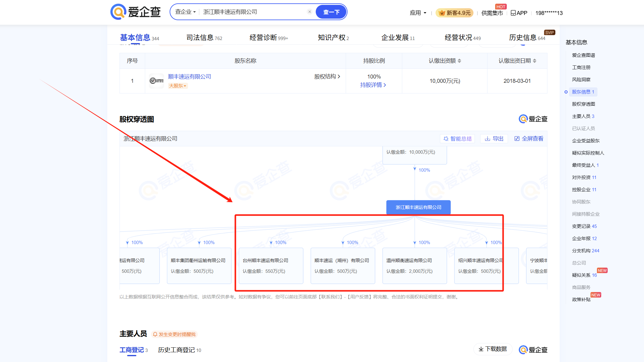Switch to the 司法信息 tab

[x=204, y=38]
